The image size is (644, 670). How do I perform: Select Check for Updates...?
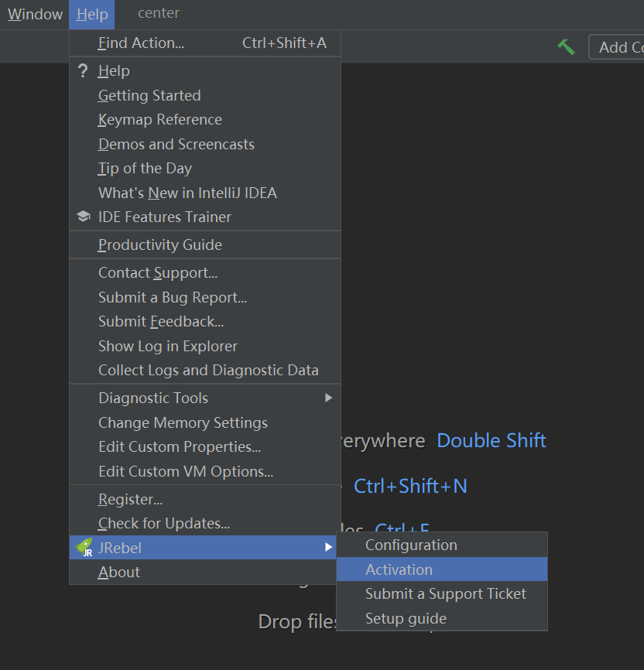205,524
